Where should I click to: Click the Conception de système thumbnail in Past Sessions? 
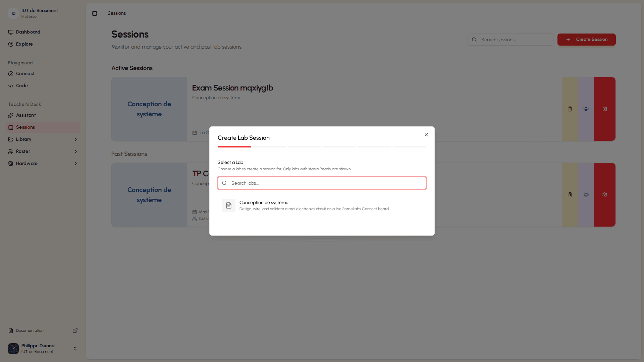tap(149, 195)
